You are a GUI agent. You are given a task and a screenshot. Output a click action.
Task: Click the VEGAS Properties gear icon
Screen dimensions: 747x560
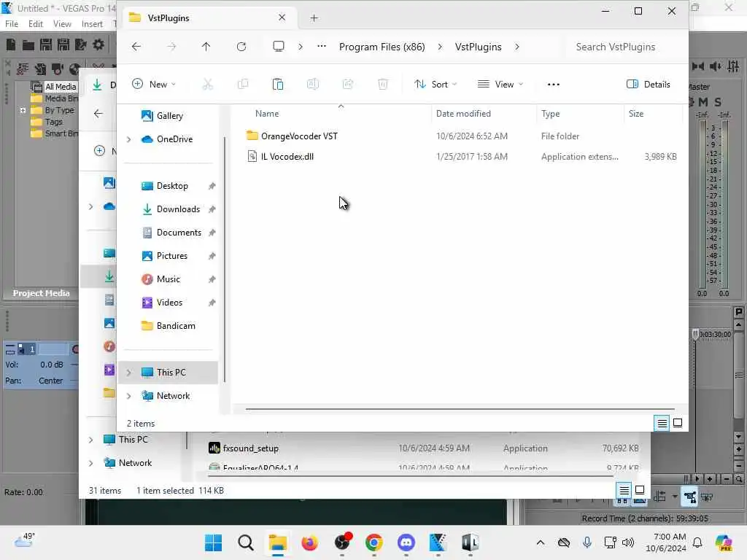[x=98, y=44]
